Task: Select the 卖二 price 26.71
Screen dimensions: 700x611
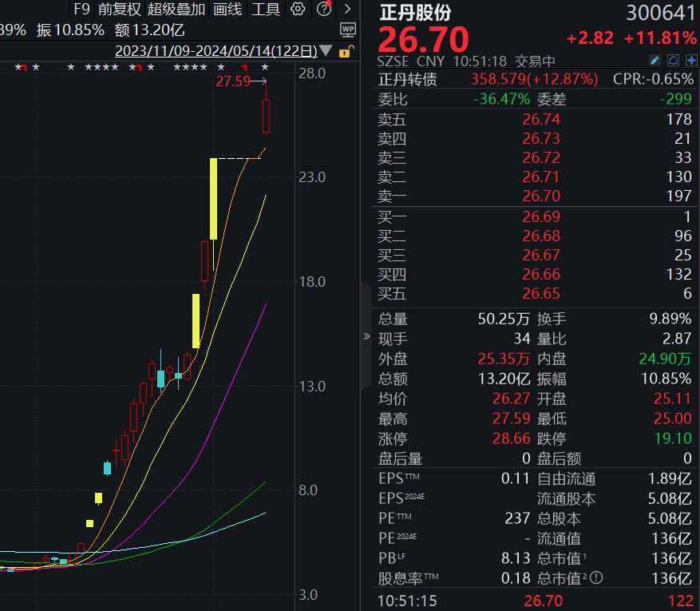Action: click(541, 177)
